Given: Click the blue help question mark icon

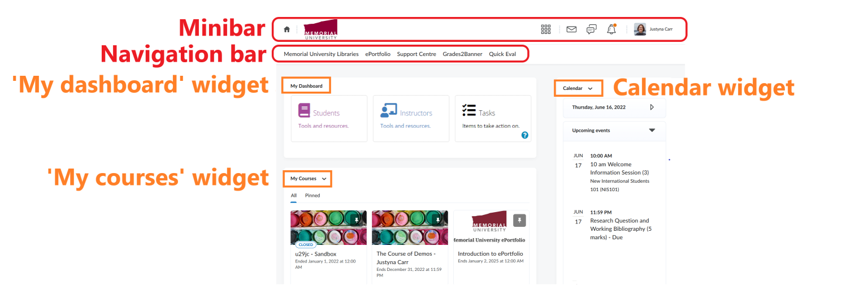Looking at the screenshot, I should [x=525, y=135].
